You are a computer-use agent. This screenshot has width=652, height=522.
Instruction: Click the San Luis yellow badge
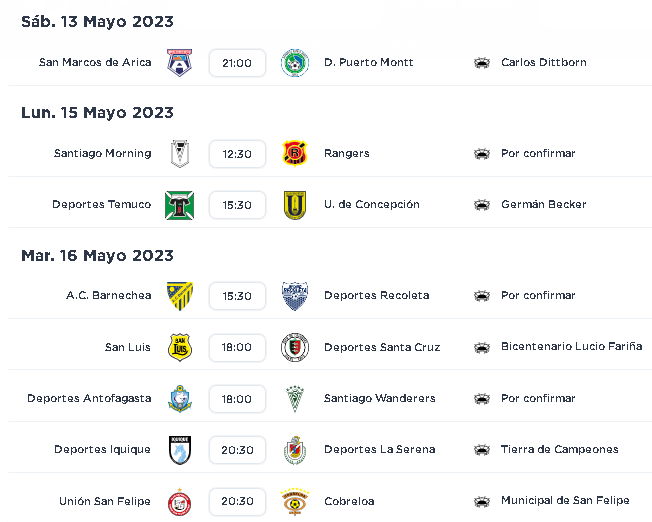tap(180, 347)
